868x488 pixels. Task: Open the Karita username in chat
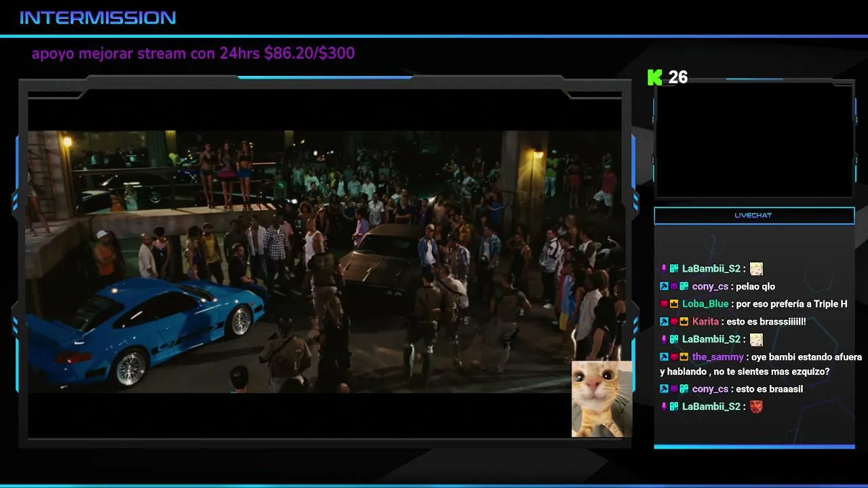[705, 322]
